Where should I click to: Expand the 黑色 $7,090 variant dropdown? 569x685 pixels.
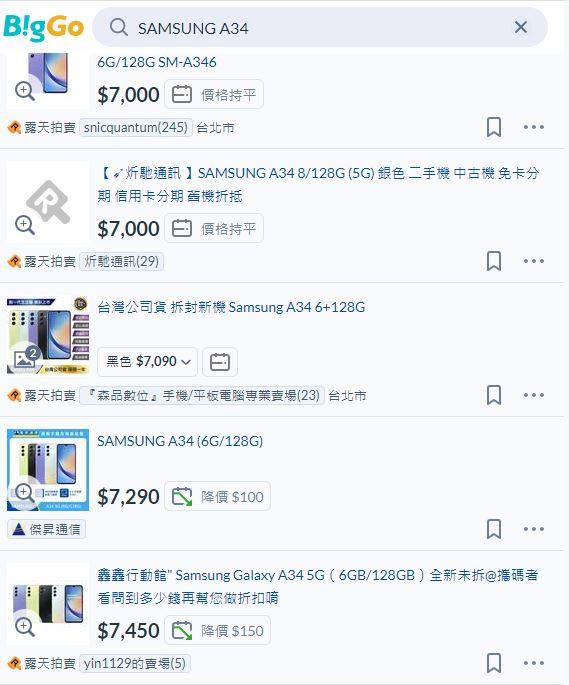pyautogui.click(x=148, y=362)
